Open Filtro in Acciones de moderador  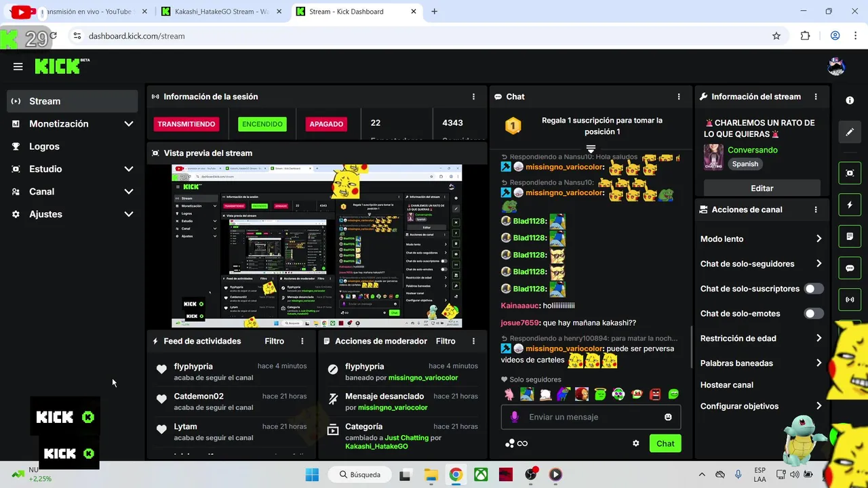pos(446,342)
